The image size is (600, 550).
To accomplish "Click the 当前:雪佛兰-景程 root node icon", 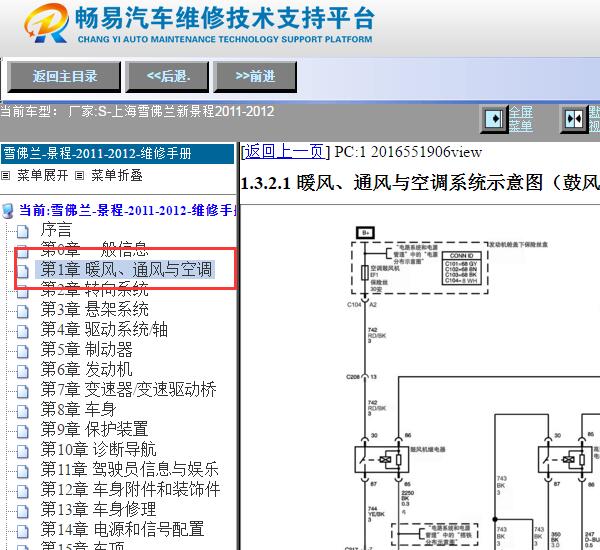I will point(8,211).
